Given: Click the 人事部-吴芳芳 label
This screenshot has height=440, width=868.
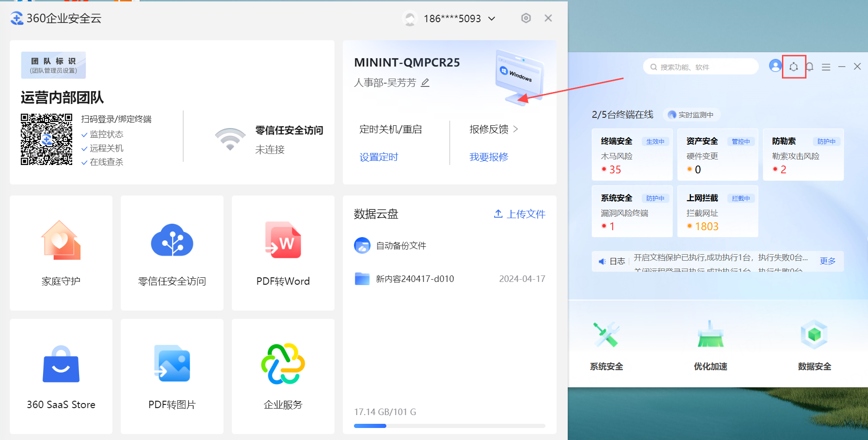Looking at the screenshot, I should [x=385, y=83].
